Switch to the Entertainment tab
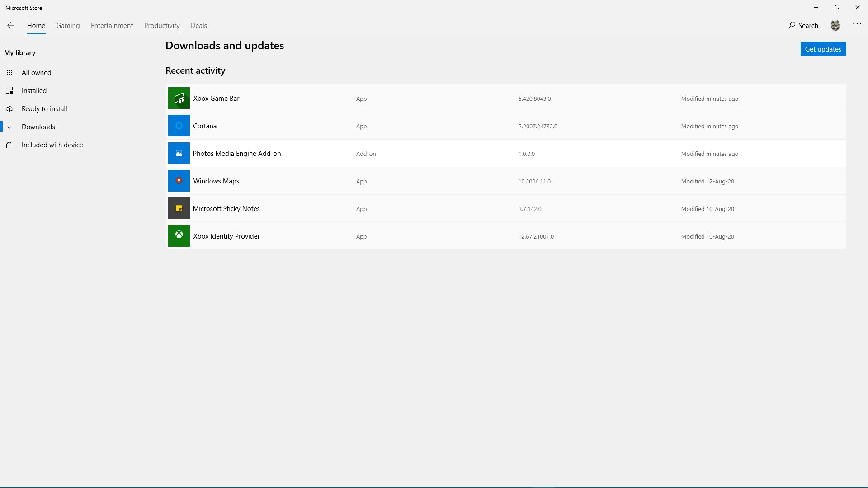 [x=112, y=26]
